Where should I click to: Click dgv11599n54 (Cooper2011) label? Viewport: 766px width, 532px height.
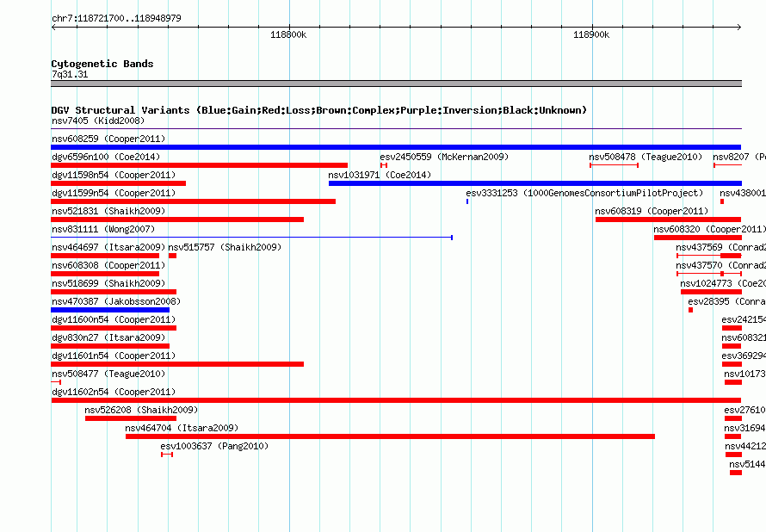pyautogui.click(x=114, y=193)
